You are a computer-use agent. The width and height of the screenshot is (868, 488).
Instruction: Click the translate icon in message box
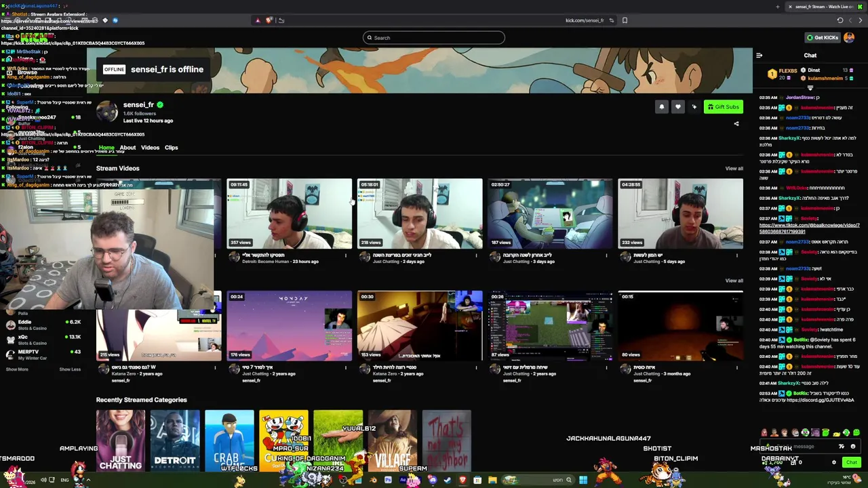(x=842, y=447)
